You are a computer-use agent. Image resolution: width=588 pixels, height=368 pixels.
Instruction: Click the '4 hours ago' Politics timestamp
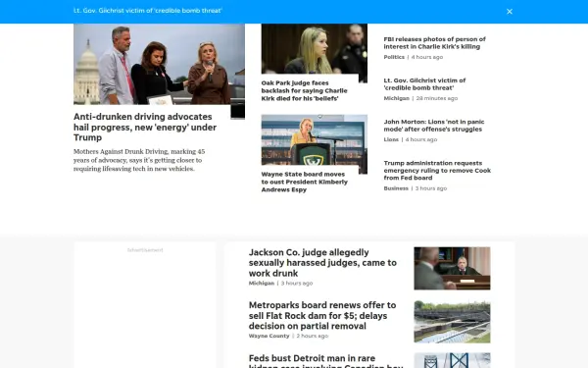point(427,57)
